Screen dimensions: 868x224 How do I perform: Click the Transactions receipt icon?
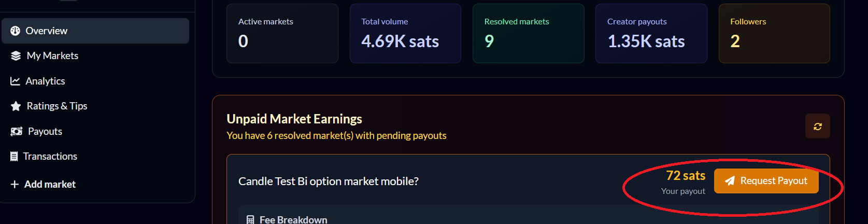pyautogui.click(x=14, y=157)
